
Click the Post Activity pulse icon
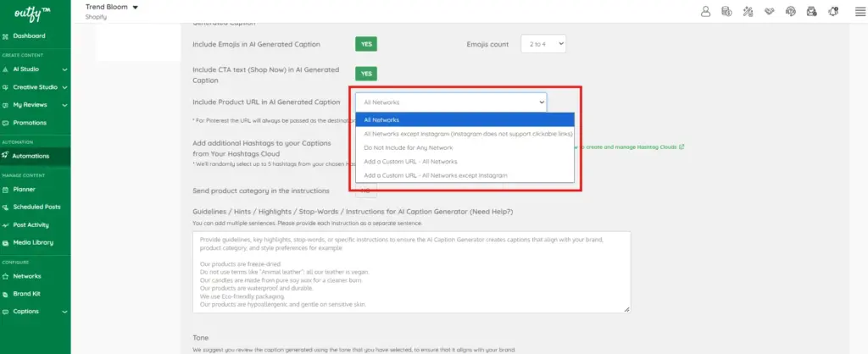click(6, 225)
